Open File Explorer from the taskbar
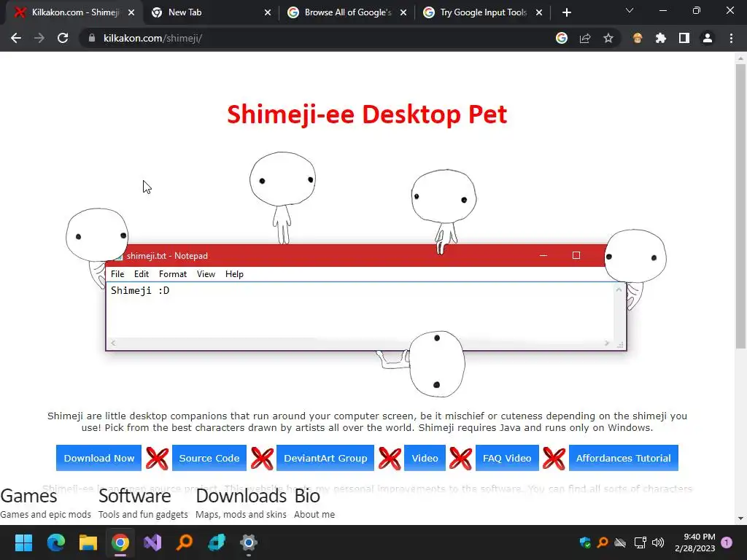 tap(88, 542)
